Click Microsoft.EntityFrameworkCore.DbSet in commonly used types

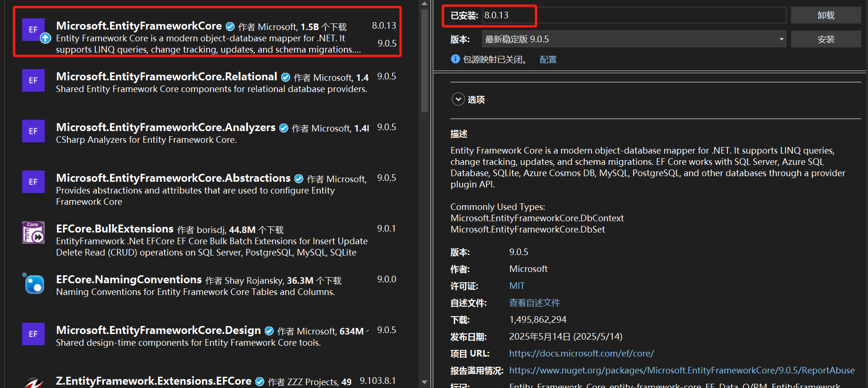click(528, 229)
